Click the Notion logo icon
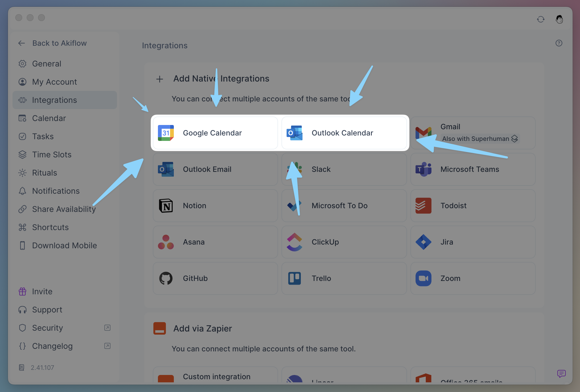 (166, 206)
